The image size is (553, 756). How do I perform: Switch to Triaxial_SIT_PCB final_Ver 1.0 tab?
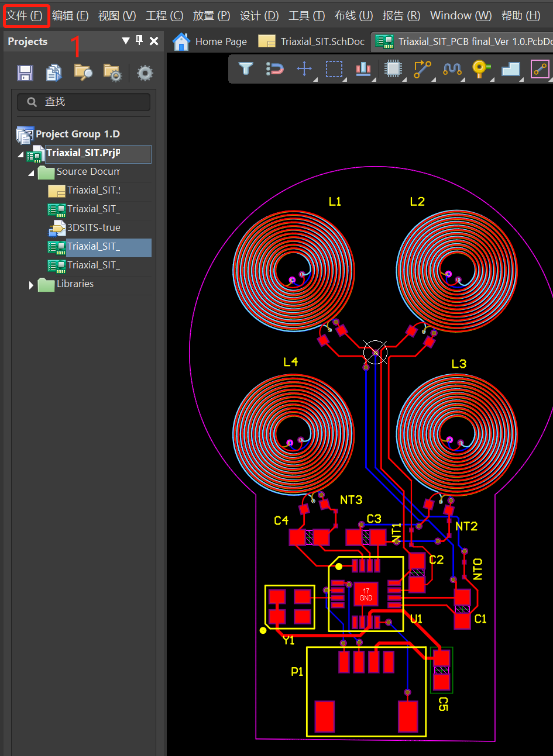[x=463, y=42]
